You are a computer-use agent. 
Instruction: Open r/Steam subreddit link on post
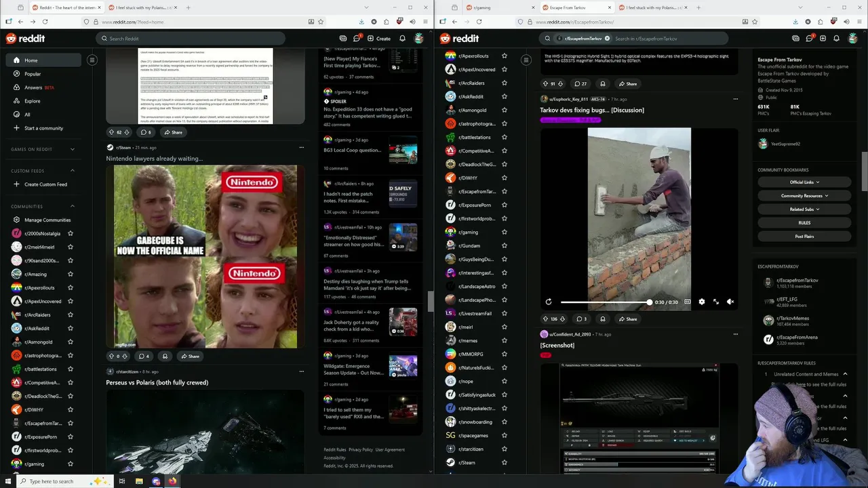[123, 147]
